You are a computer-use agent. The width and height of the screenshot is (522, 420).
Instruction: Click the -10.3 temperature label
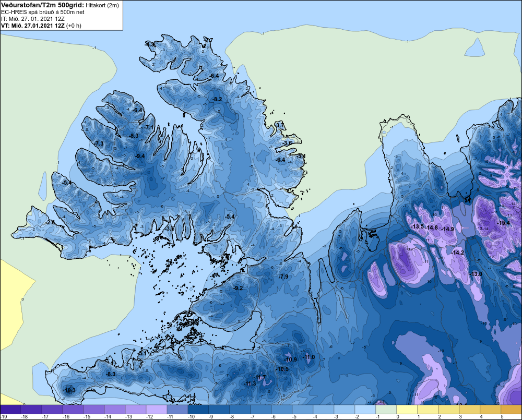(x=69, y=391)
